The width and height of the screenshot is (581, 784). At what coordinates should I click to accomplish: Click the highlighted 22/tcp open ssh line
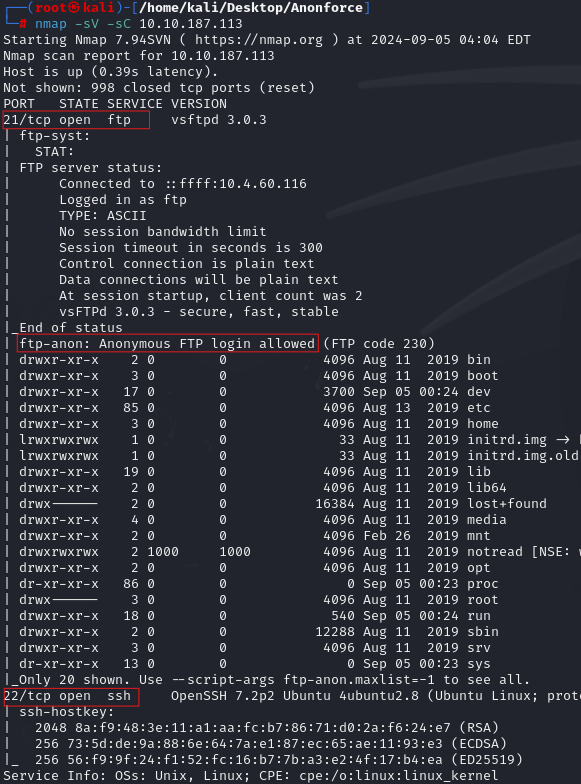pos(71,696)
